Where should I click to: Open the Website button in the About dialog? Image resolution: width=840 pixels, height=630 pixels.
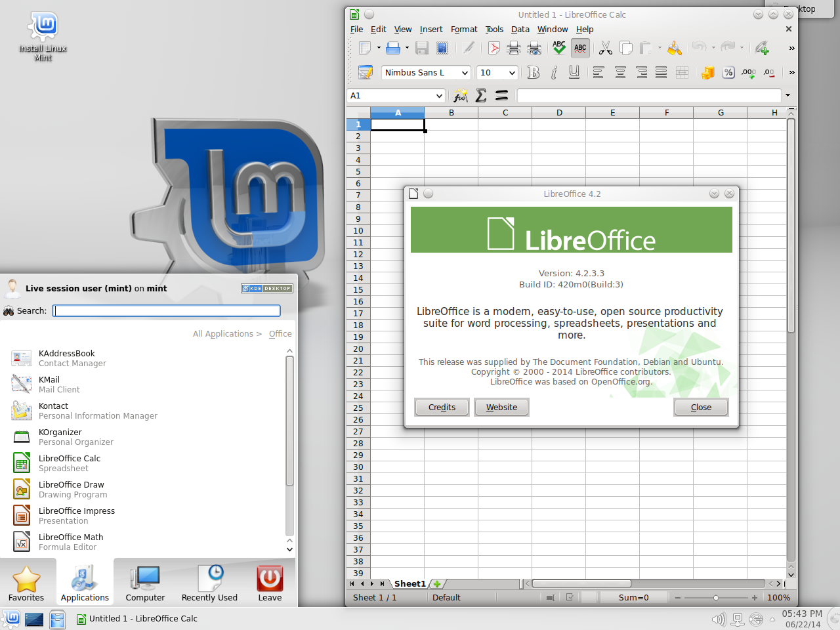point(501,408)
